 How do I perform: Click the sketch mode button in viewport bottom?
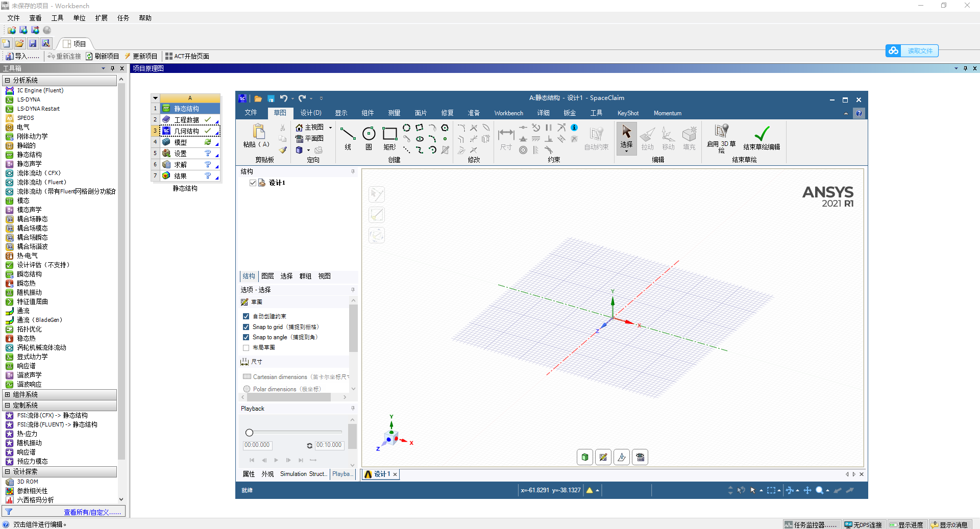pos(603,457)
